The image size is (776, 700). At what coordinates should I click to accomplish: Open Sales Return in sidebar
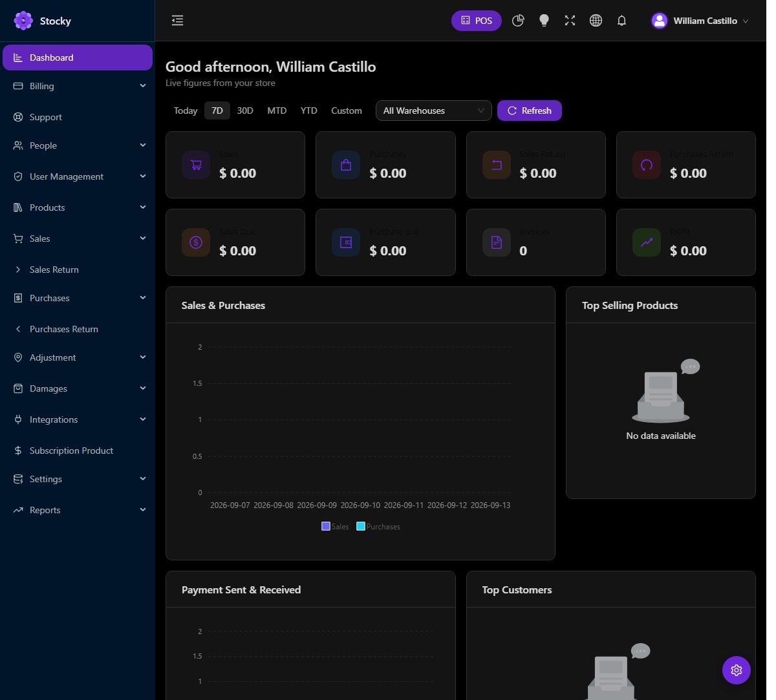pos(78,270)
